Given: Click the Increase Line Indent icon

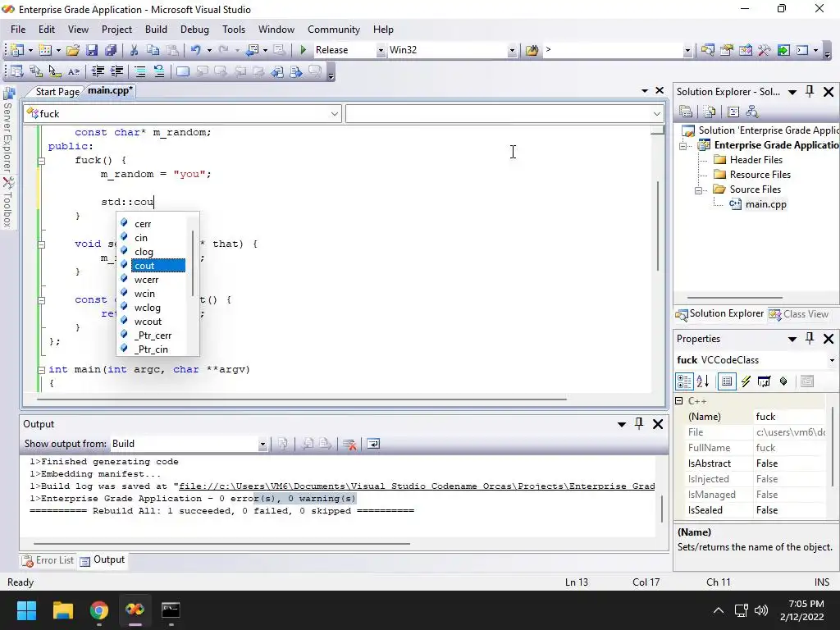Looking at the screenshot, I should click(116, 71).
